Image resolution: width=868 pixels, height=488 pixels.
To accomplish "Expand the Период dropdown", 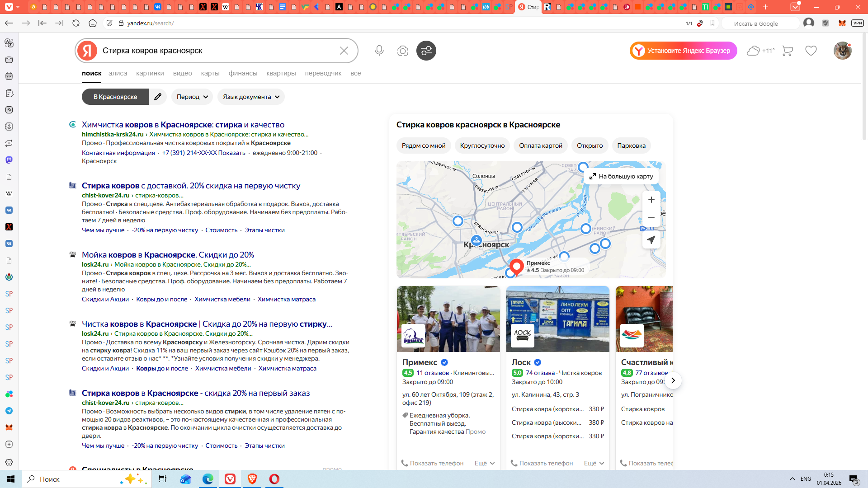I will [x=192, y=97].
